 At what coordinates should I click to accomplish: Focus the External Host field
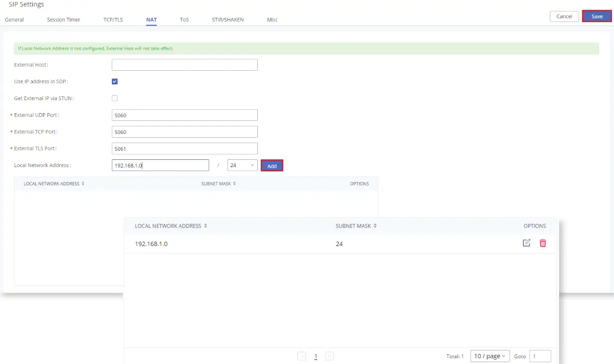(x=185, y=65)
